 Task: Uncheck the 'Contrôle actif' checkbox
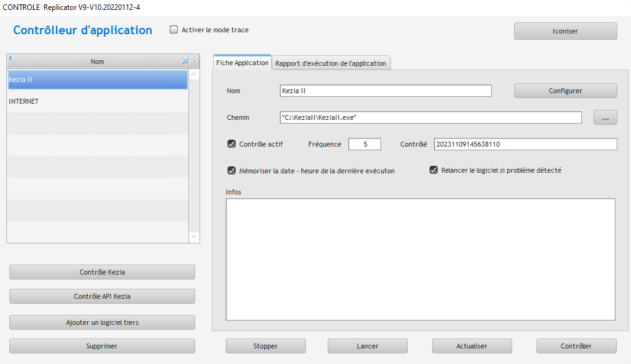coord(232,144)
